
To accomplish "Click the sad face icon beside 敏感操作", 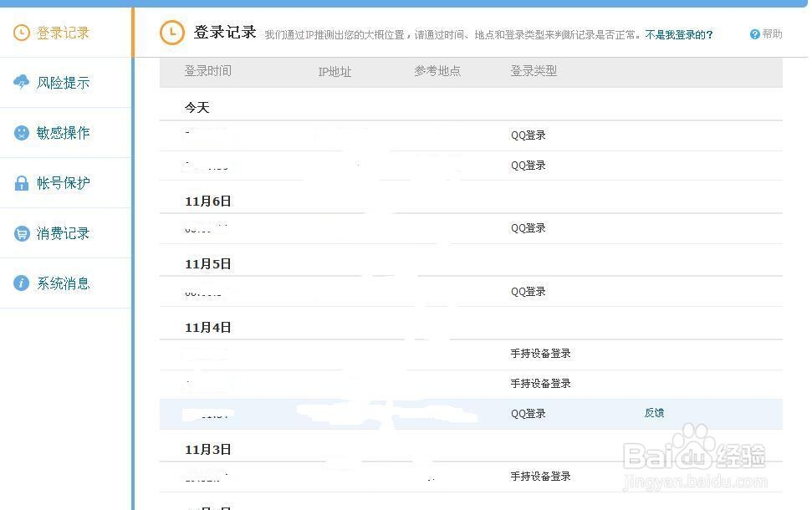I will [x=20, y=132].
